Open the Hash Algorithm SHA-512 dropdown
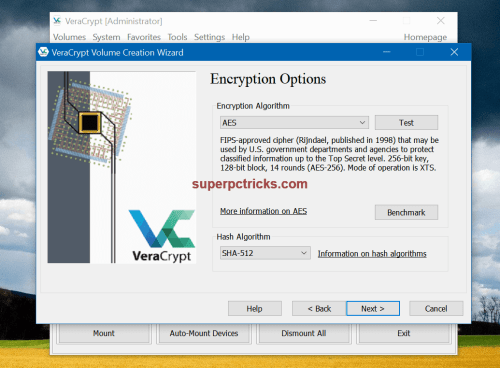500x368 pixels. tap(265, 253)
